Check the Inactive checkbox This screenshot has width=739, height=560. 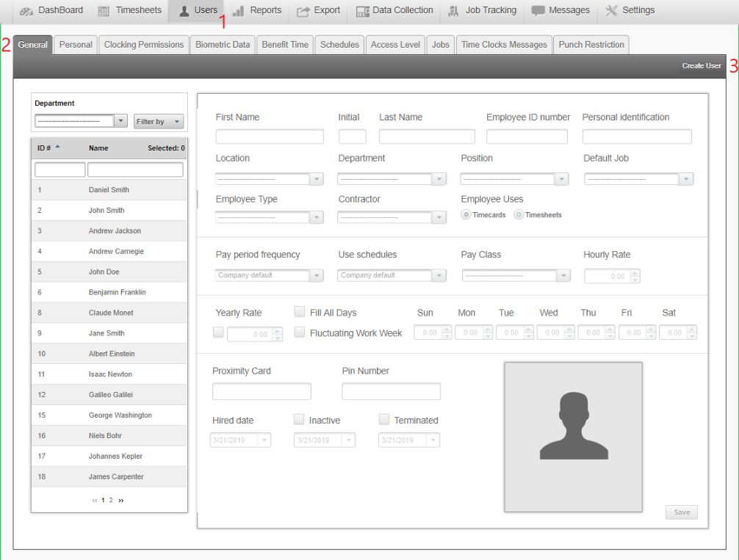[x=299, y=419]
